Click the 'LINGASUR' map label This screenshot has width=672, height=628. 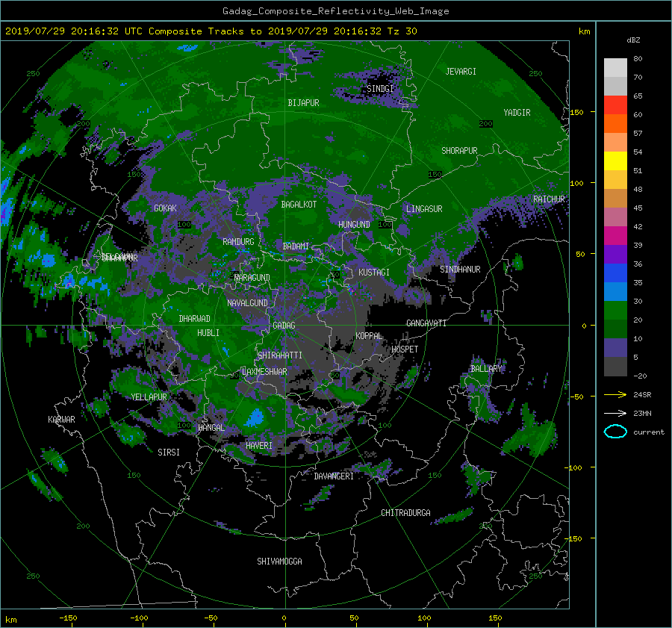(x=424, y=209)
